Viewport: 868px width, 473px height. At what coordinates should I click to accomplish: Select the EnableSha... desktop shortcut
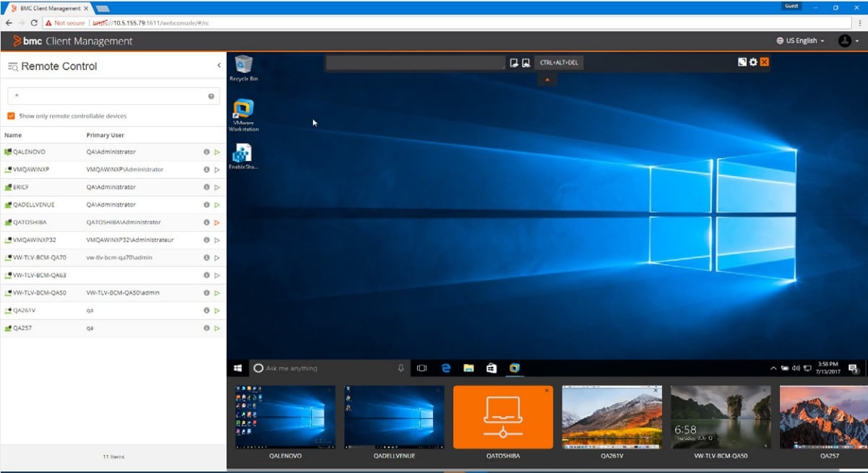click(244, 157)
